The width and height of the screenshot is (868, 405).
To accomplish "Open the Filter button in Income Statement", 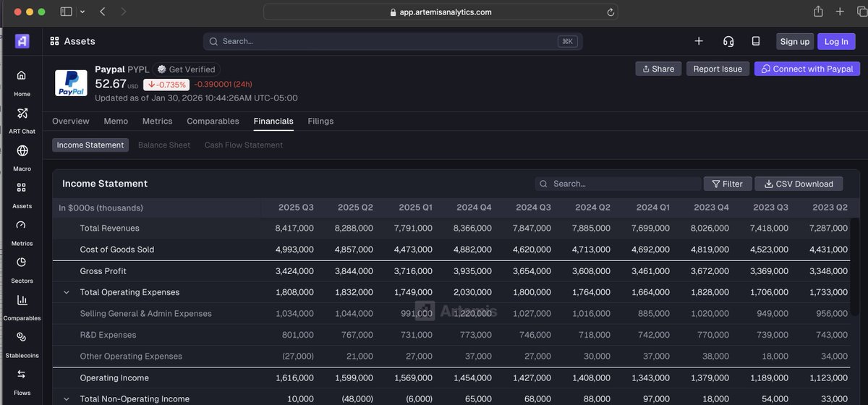I will point(728,184).
